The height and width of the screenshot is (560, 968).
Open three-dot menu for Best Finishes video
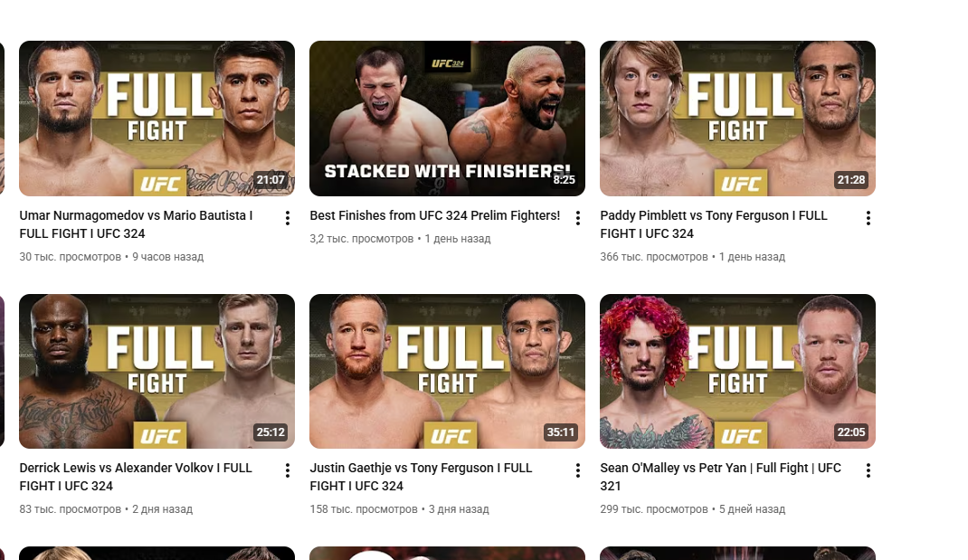(x=578, y=218)
